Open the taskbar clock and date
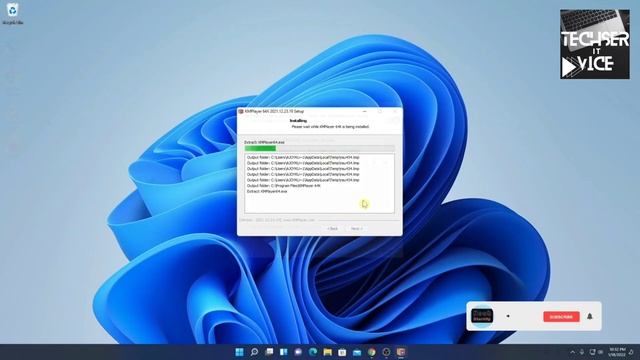This screenshot has height=360, width=640. click(618, 352)
